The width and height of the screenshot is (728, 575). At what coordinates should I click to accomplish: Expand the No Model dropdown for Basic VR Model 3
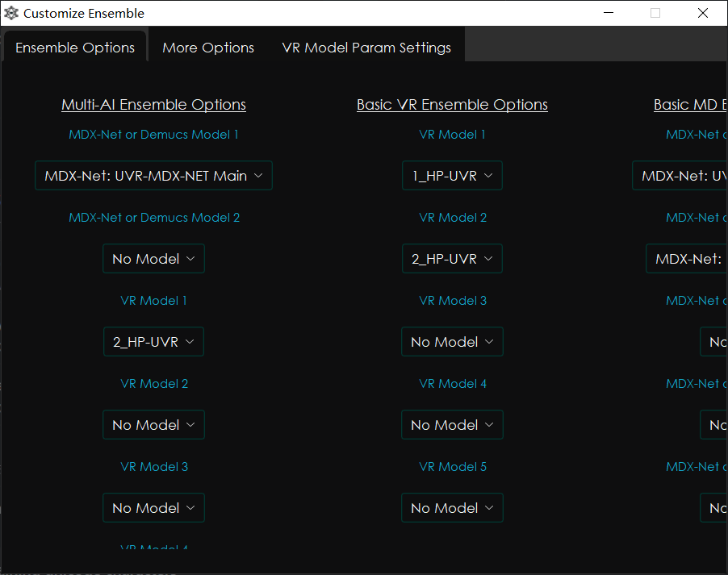[x=452, y=341]
